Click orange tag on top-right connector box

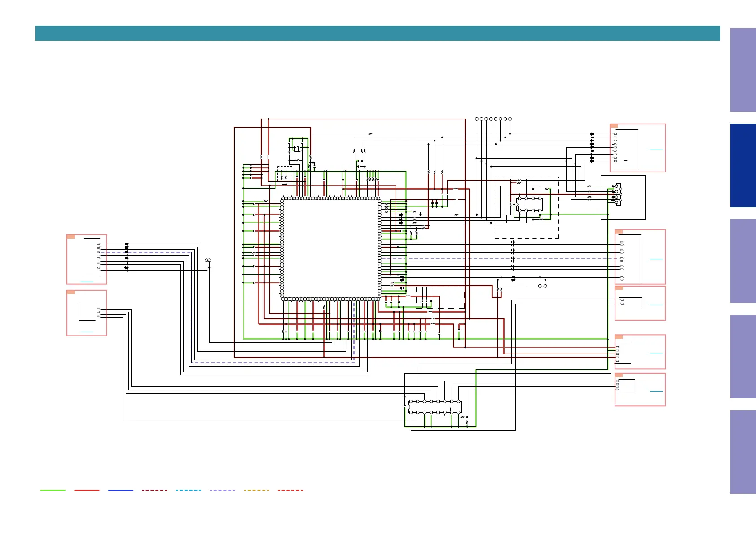coord(614,126)
